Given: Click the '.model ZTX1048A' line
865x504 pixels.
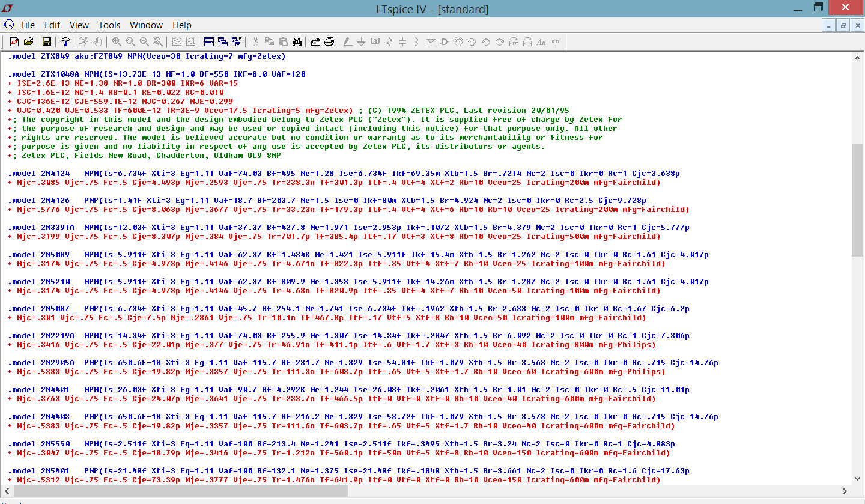Looking at the screenshot, I should pos(157,74).
